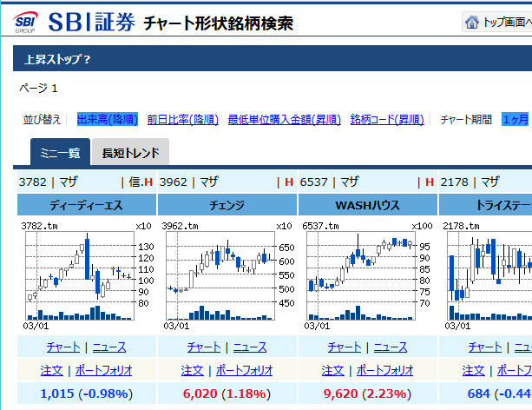532x410 pixels.
Task: Click the ページ 1 label
Action: (38, 89)
